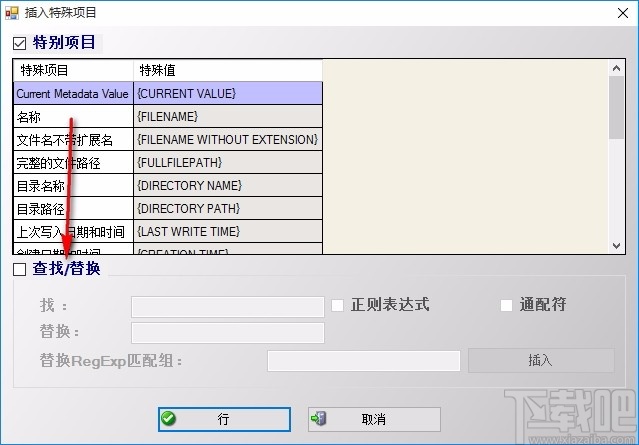This screenshot has width=639, height=445.
Task: Enable the 查找/替换 checkbox
Action: [x=20, y=269]
